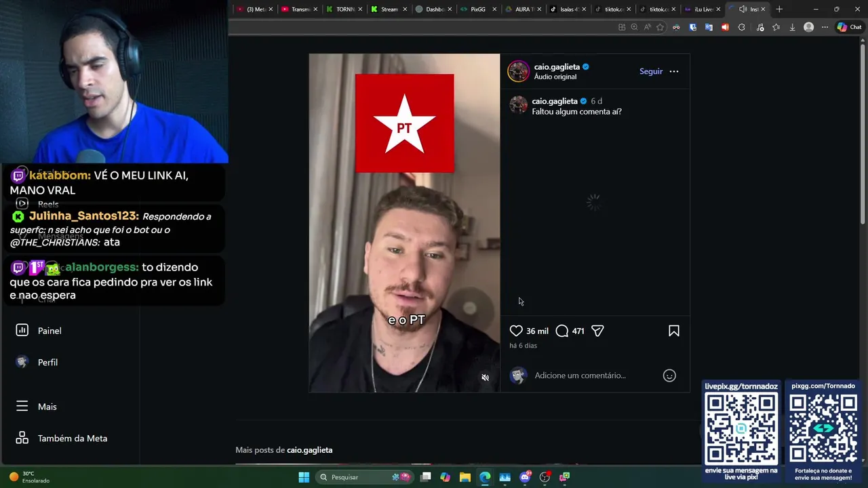The width and height of the screenshot is (868, 488).
Task: Share the post using the paper plane icon
Action: coord(597,331)
